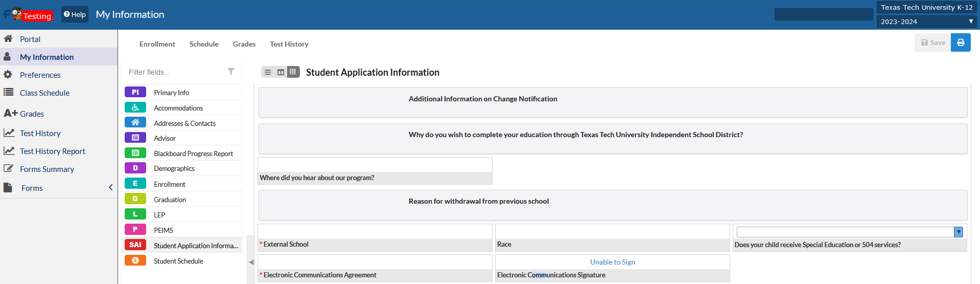Click the LEP L badge icon

pyautogui.click(x=135, y=214)
